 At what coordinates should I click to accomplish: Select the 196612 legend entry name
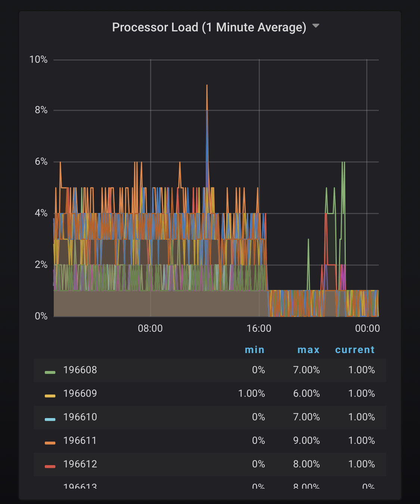coord(80,464)
